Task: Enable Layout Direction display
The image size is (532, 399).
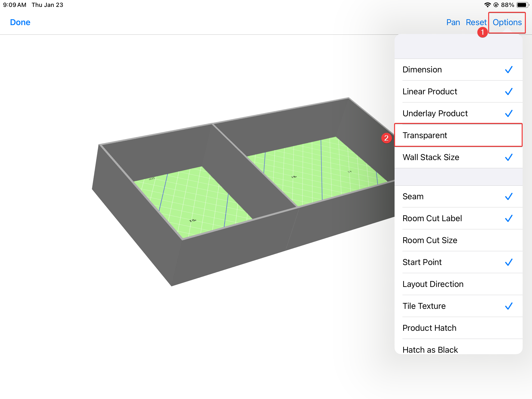Action: point(458,284)
